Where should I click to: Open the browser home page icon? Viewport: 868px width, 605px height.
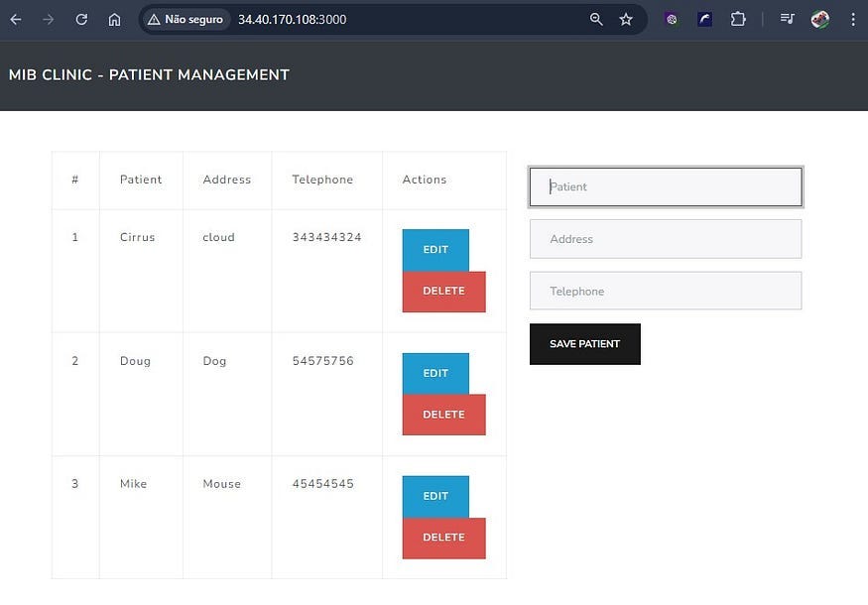pos(114,20)
